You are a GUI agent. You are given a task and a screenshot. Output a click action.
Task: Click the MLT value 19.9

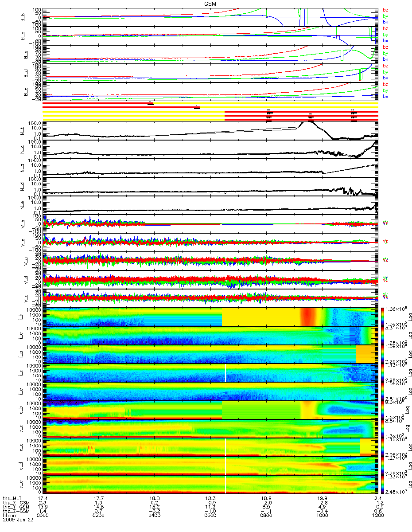322,498
